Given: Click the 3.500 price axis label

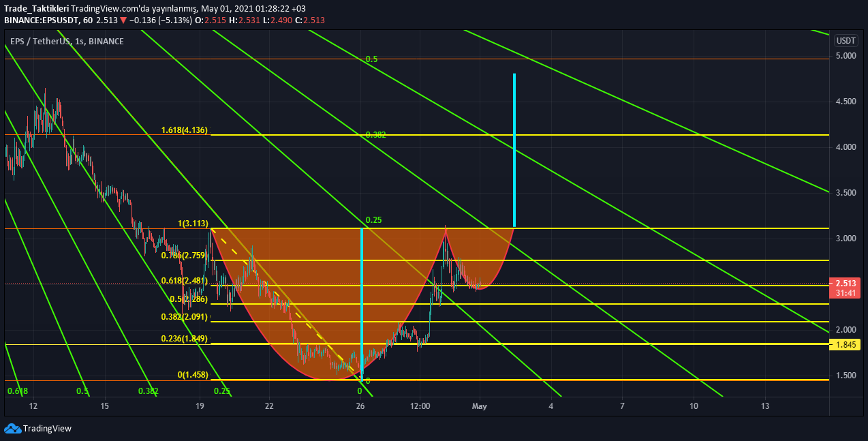Looking at the screenshot, I should (x=846, y=193).
